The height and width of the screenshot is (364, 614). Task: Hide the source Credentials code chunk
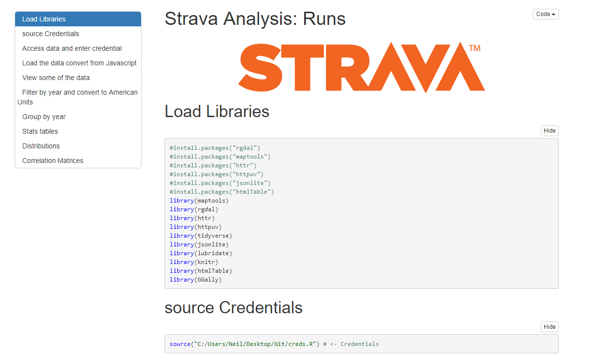[550, 327]
